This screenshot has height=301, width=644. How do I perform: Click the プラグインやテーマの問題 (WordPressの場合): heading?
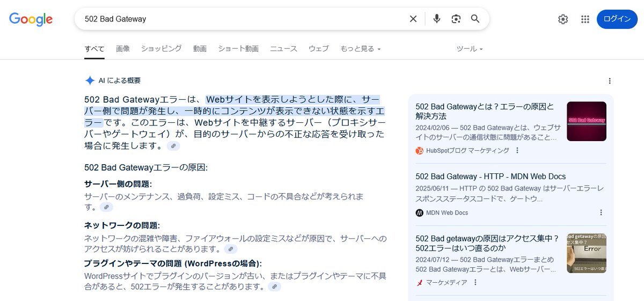coord(173,263)
